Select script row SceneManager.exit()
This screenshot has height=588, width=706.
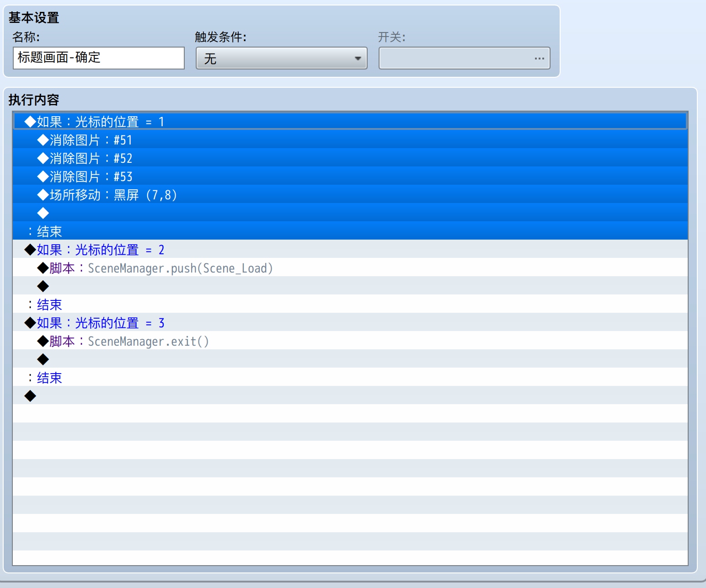(350, 341)
